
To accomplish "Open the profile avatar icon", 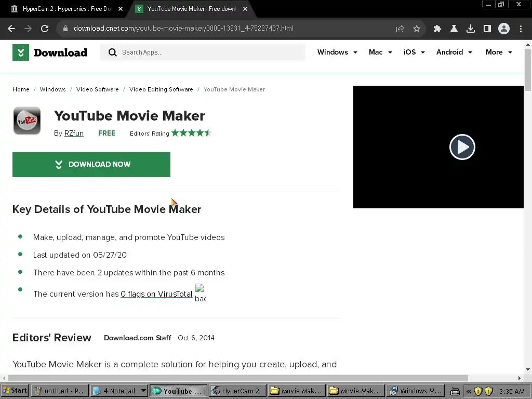I will point(504,29).
